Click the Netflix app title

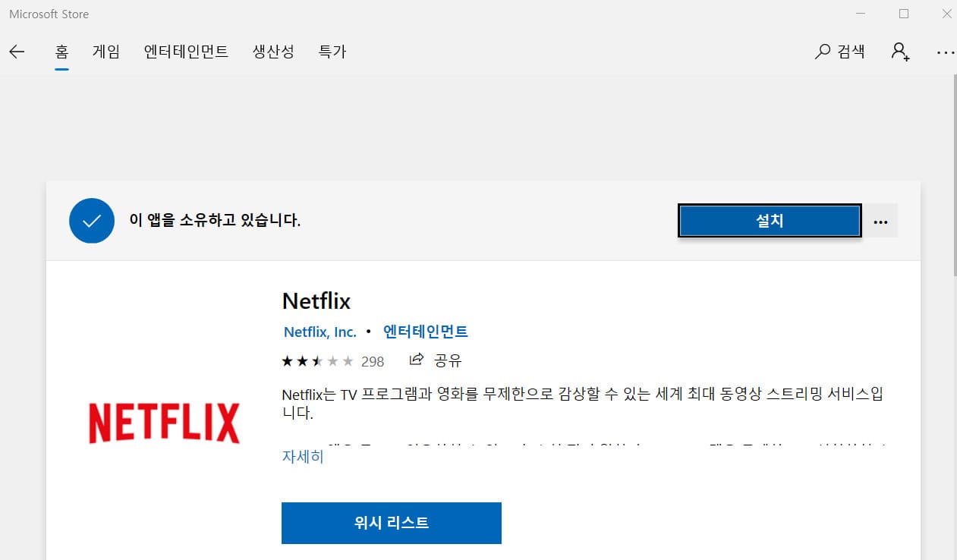(316, 301)
